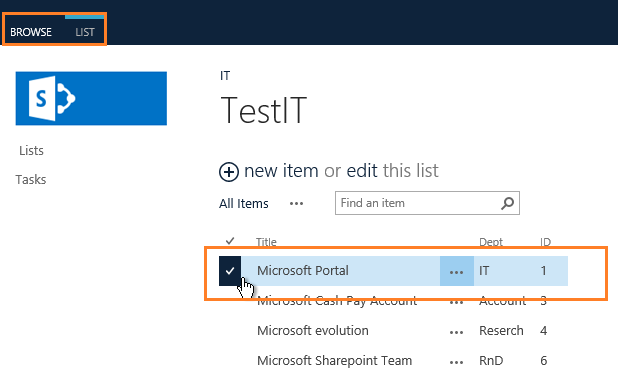Open the Microsoft Portal item

coord(303,271)
